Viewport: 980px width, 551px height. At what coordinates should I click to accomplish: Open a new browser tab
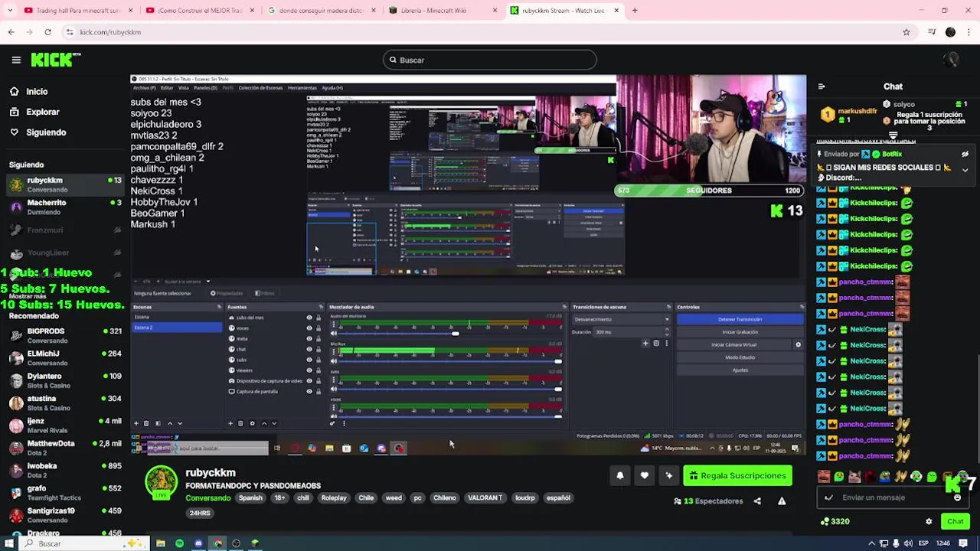pyautogui.click(x=635, y=11)
